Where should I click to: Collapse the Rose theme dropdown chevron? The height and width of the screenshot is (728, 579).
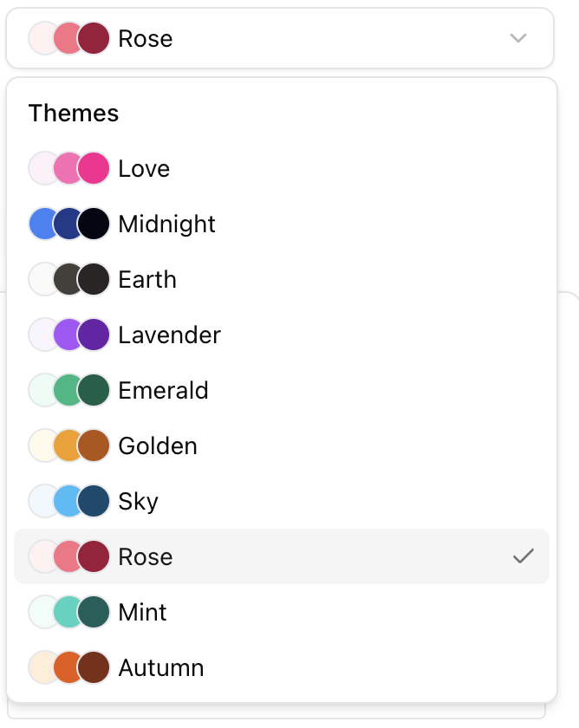(x=518, y=38)
